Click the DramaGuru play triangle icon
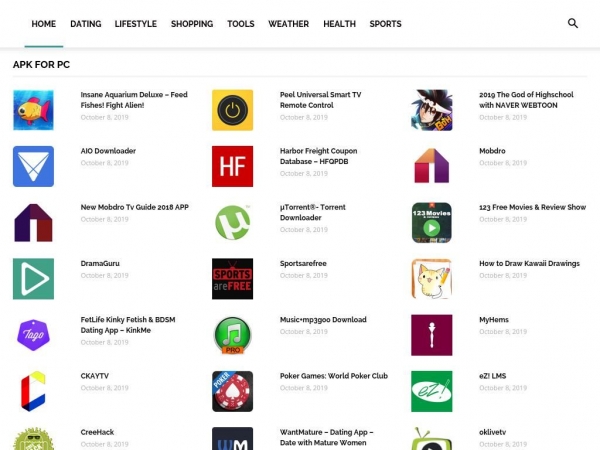600x450 pixels. coord(33,279)
